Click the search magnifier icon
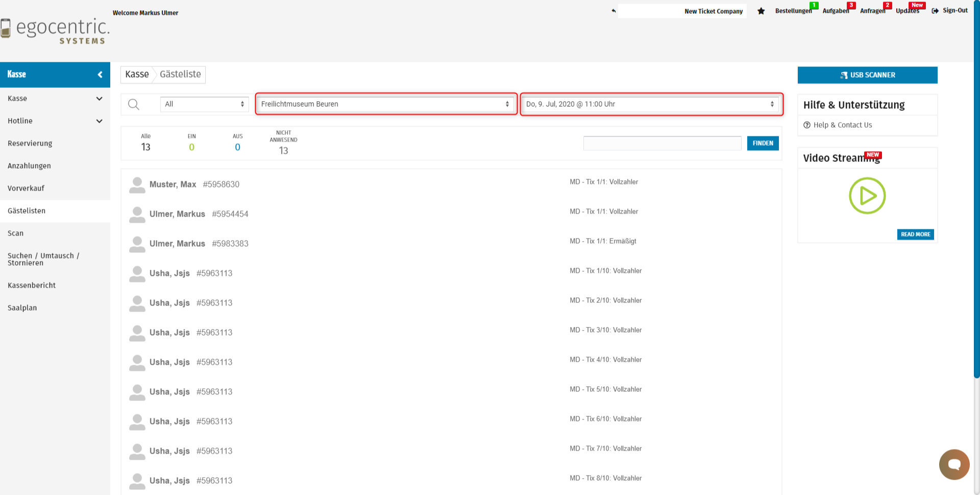The height and width of the screenshot is (495, 980). click(134, 104)
